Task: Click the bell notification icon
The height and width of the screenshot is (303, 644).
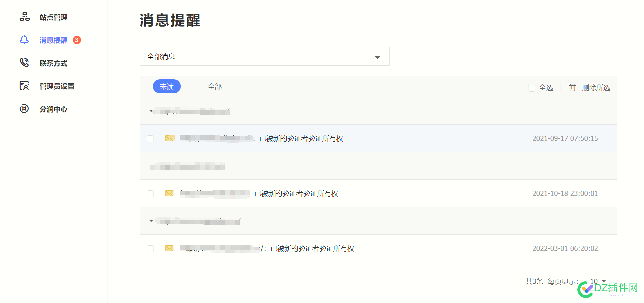Action: [x=24, y=40]
